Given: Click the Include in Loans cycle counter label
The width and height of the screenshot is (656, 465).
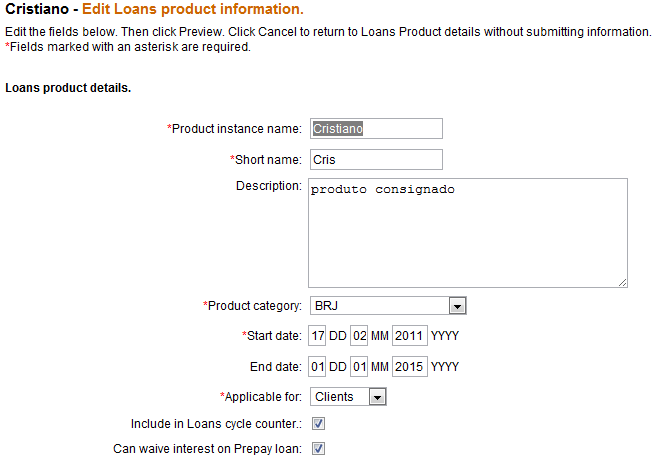Looking at the screenshot, I should pyautogui.click(x=215, y=424).
